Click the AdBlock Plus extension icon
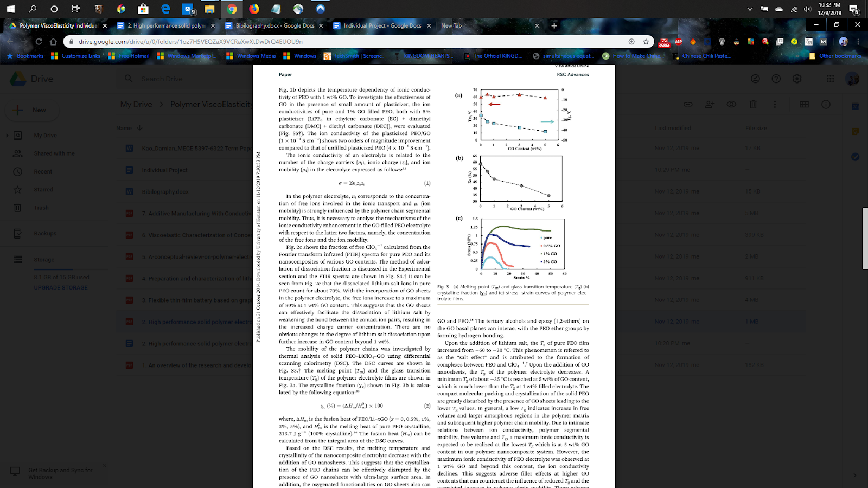Screen dimensions: 868x488 click(678, 41)
